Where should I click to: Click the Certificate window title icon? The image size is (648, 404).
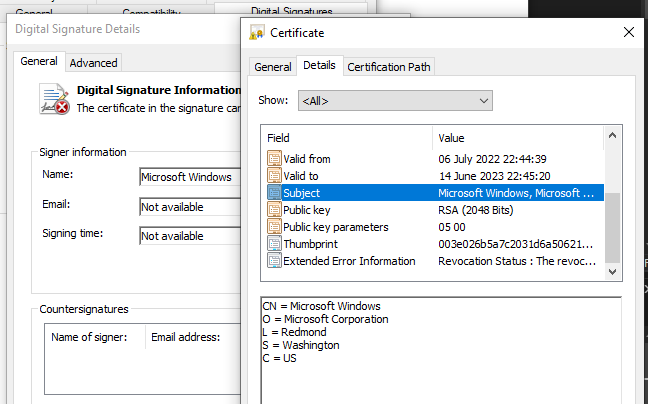pyautogui.click(x=257, y=32)
